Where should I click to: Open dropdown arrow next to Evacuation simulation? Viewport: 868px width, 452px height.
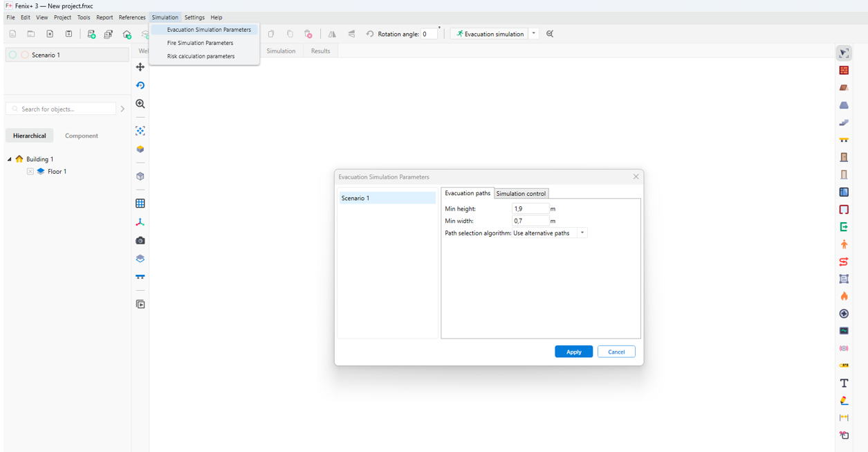point(534,34)
